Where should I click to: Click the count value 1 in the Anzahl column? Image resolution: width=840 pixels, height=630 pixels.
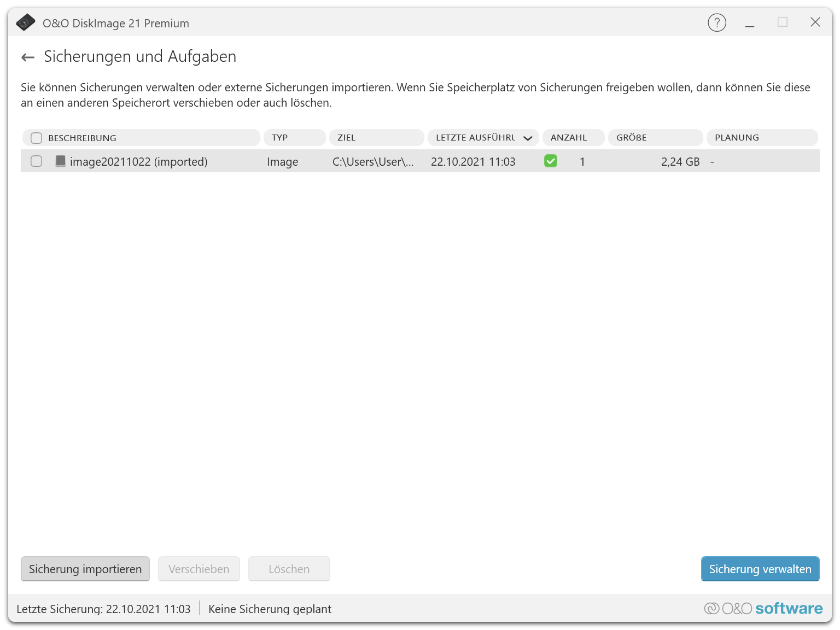pos(582,161)
